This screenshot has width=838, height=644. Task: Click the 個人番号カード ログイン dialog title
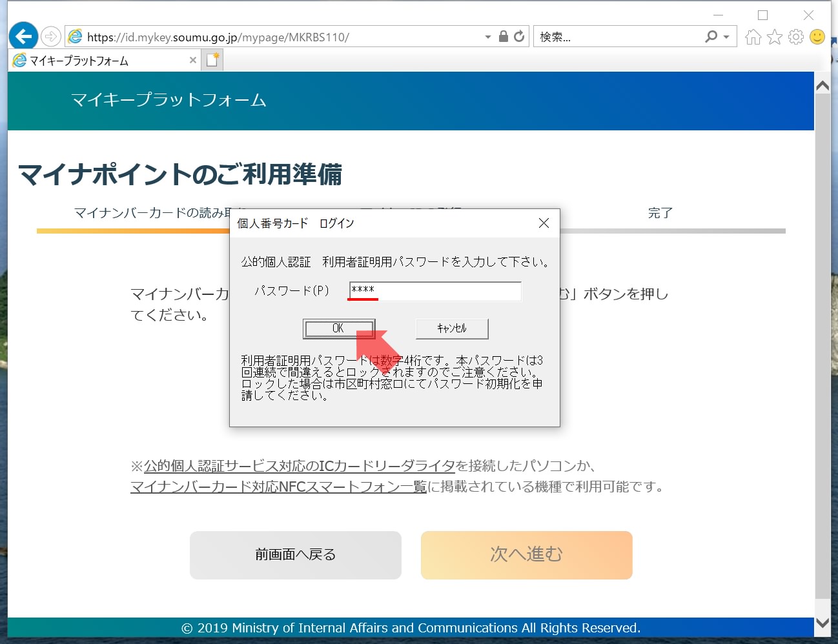(296, 223)
